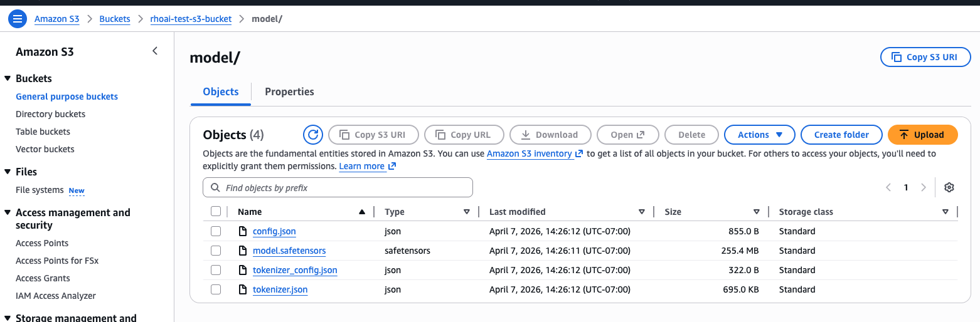
Task: Collapse the Buckets section
Action: [x=8, y=78]
